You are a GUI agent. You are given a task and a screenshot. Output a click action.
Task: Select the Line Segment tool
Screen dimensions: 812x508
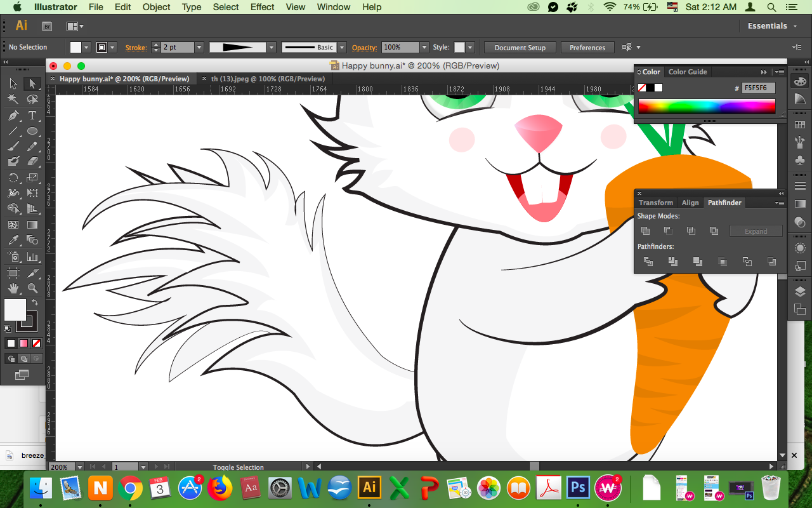tap(13, 131)
